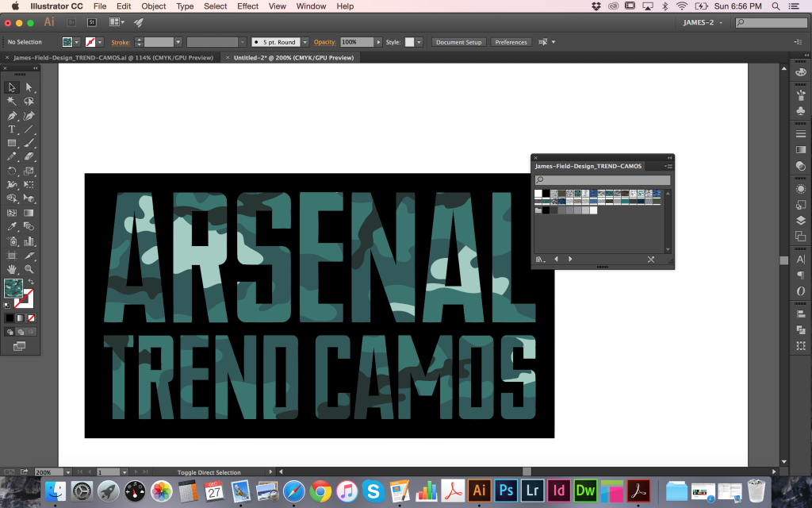Select the Free Transform tool

click(29, 184)
